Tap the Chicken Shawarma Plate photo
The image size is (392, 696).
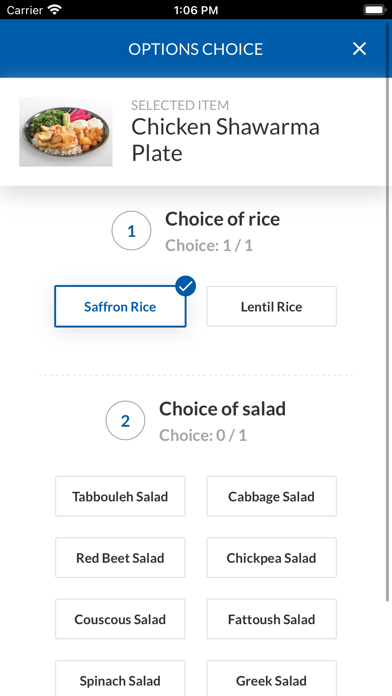point(66,132)
